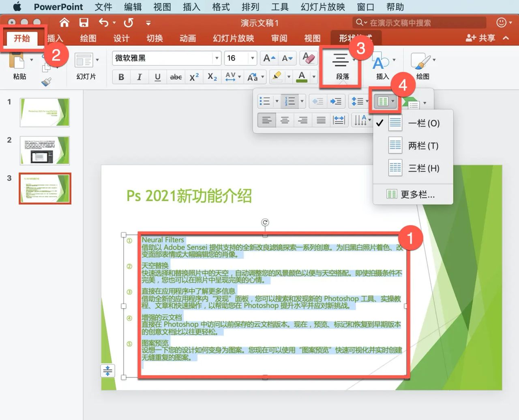This screenshot has width=519, height=420.
Task: Click the Format Painter brush icon
Action: [x=47, y=82]
